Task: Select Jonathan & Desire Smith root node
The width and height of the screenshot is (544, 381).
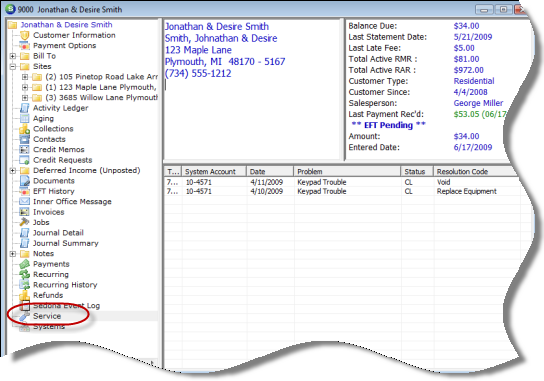Action: coord(66,25)
